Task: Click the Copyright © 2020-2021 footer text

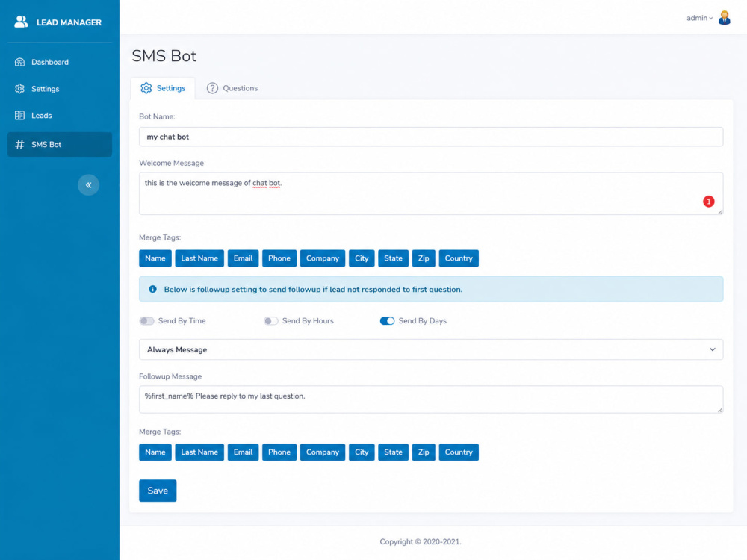Action: [x=420, y=541]
